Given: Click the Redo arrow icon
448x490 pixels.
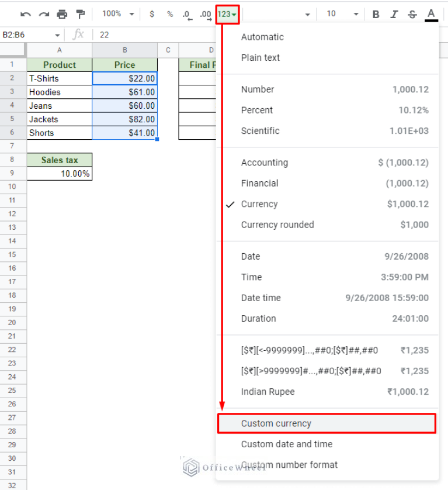Looking at the screenshot, I should pos(44,14).
